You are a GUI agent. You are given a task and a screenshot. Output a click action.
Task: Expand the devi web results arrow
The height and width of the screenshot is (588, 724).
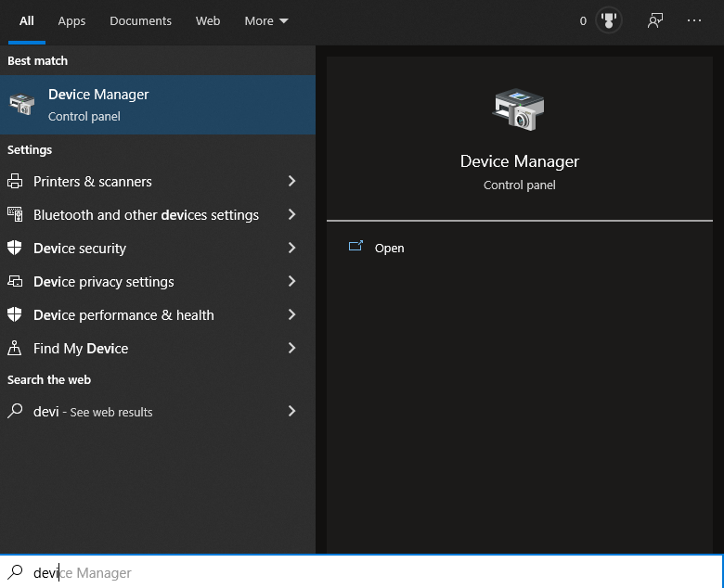coord(291,411)
